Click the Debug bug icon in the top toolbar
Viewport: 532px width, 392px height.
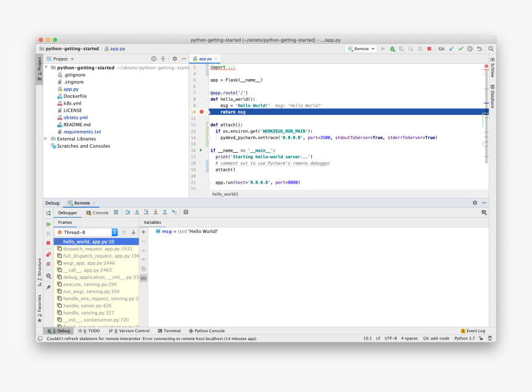(x=392, y=49)
